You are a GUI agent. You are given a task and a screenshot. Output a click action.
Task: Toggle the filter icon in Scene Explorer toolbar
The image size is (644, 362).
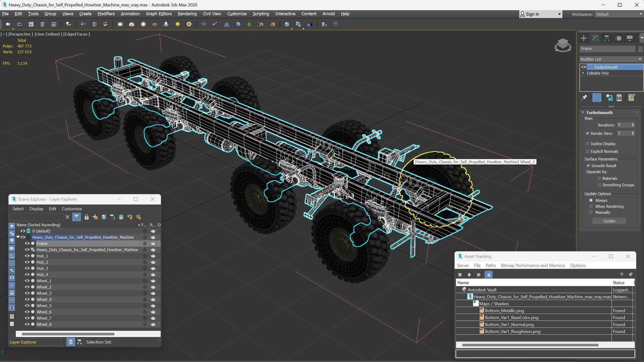(77, 217)
